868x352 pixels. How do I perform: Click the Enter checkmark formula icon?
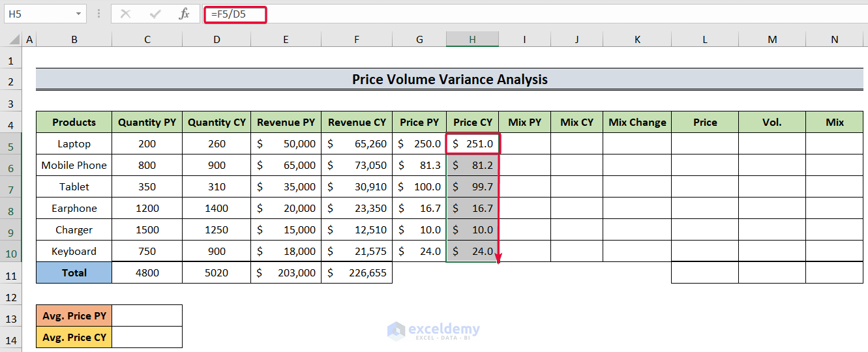pyautogui.click(x=155, y=14)
